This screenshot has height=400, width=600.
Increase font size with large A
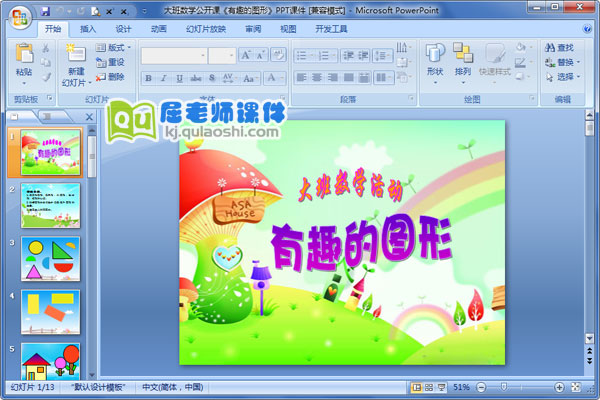(x=246, y=56)
